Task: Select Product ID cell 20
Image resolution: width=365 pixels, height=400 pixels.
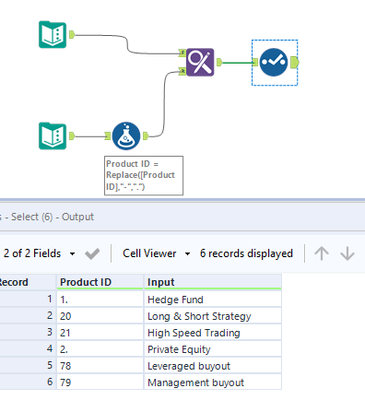Action: tap(100, 316)
